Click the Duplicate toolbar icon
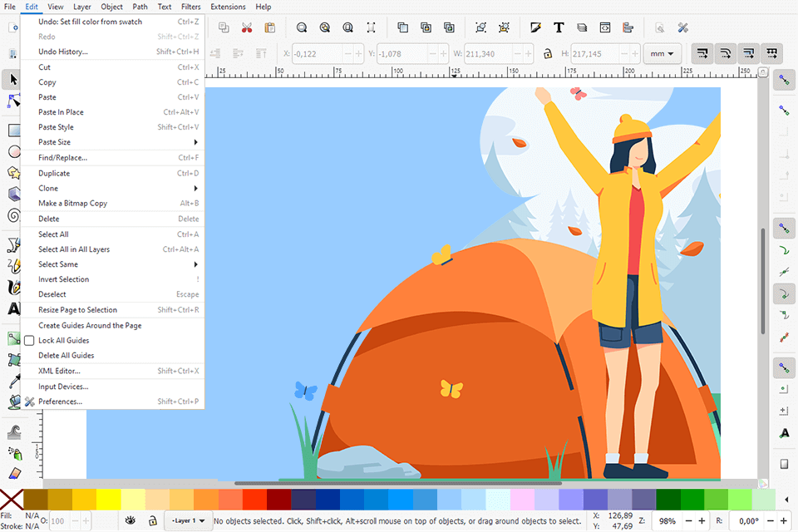This screenshot has height=532, width=798. [402, 27]
